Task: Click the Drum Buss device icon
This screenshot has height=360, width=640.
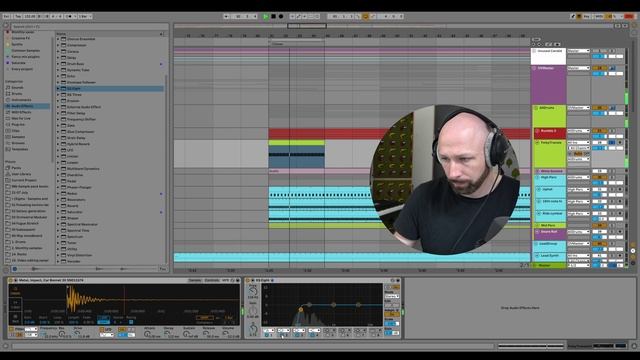Action: click(x=64, y=64)
